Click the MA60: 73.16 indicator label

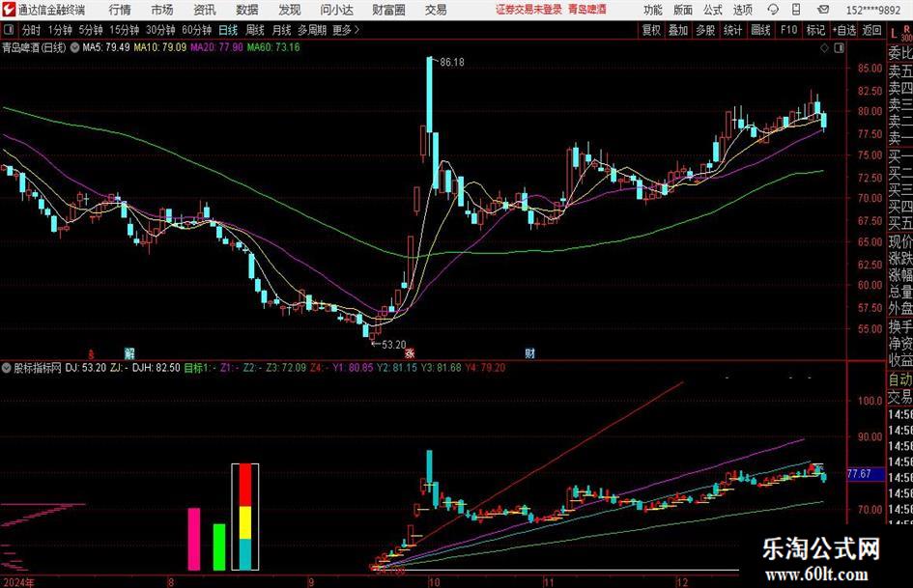(x=273, y=47)
